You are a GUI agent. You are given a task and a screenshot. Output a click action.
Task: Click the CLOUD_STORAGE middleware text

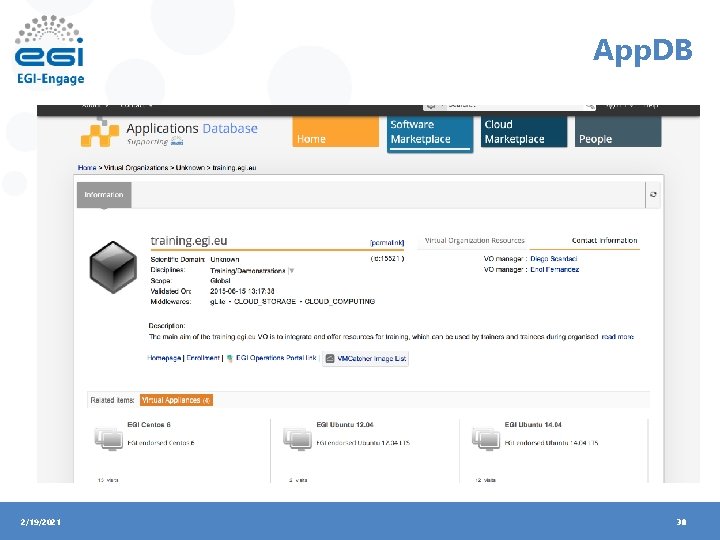point(265,302)
